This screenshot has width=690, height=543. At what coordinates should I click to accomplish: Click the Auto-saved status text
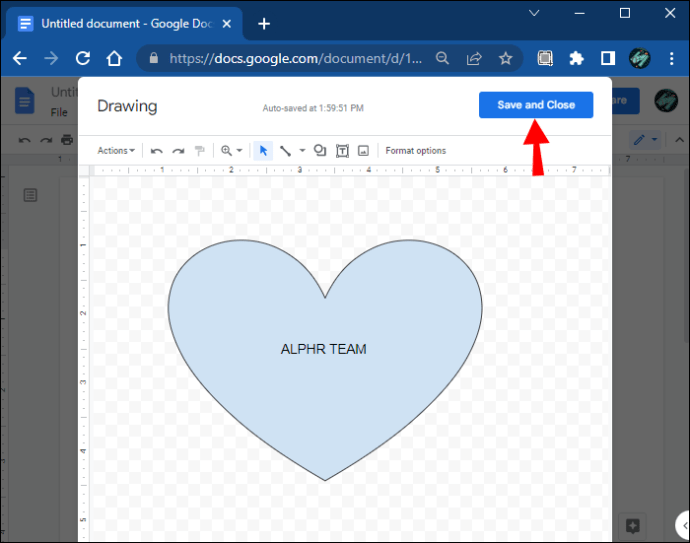pos(313,108)
